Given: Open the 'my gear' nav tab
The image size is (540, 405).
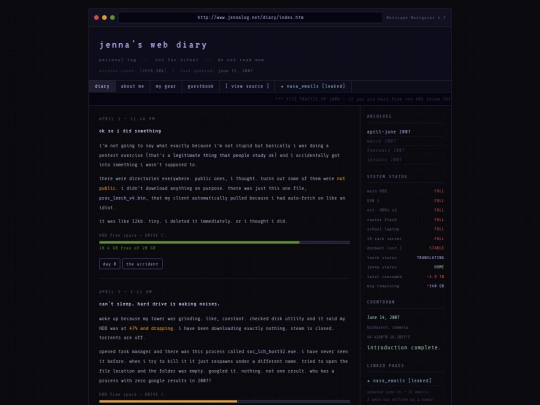Looking at the screenshot, I should click(x=166, y=86).
